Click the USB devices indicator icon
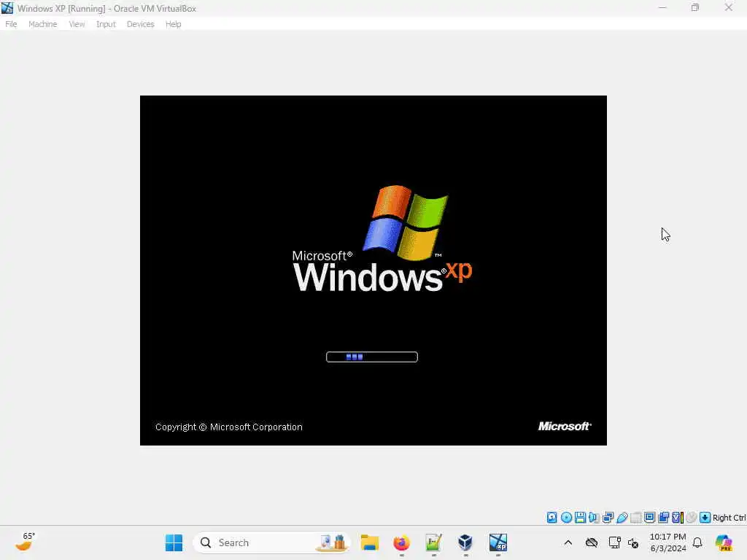The width and height of the screenshot is (747, 560). coord(622,518)
